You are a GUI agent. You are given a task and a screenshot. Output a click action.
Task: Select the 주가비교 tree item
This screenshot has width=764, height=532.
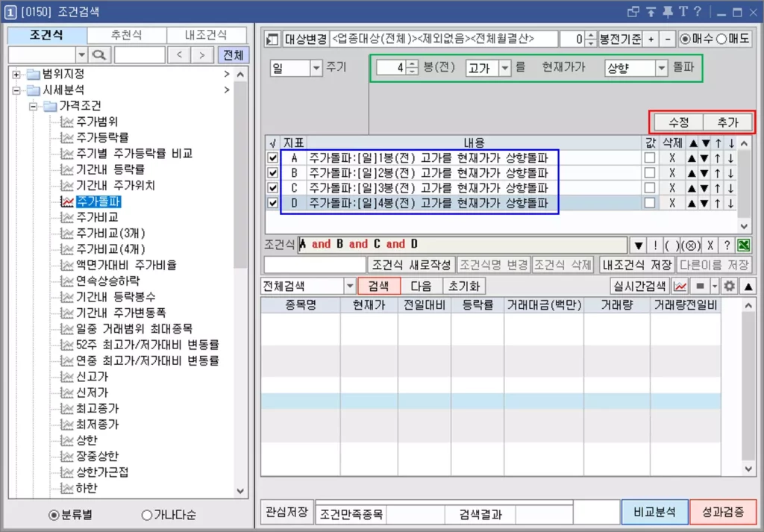pos(97,217)
